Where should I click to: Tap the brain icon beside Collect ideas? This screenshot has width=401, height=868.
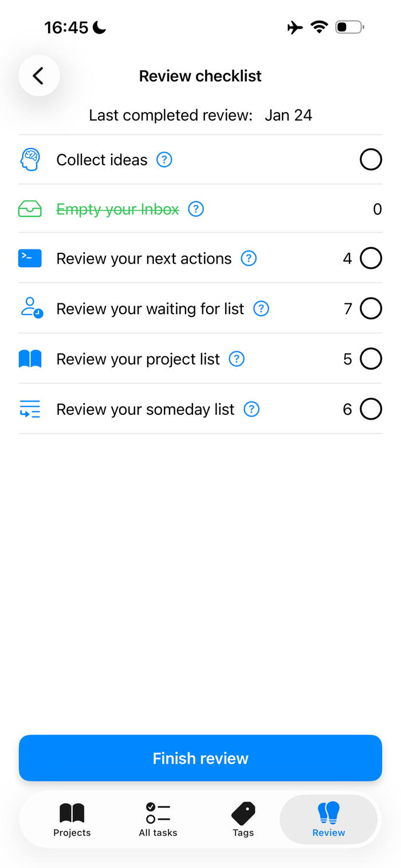pyautogui.click(x=30, y=160)
